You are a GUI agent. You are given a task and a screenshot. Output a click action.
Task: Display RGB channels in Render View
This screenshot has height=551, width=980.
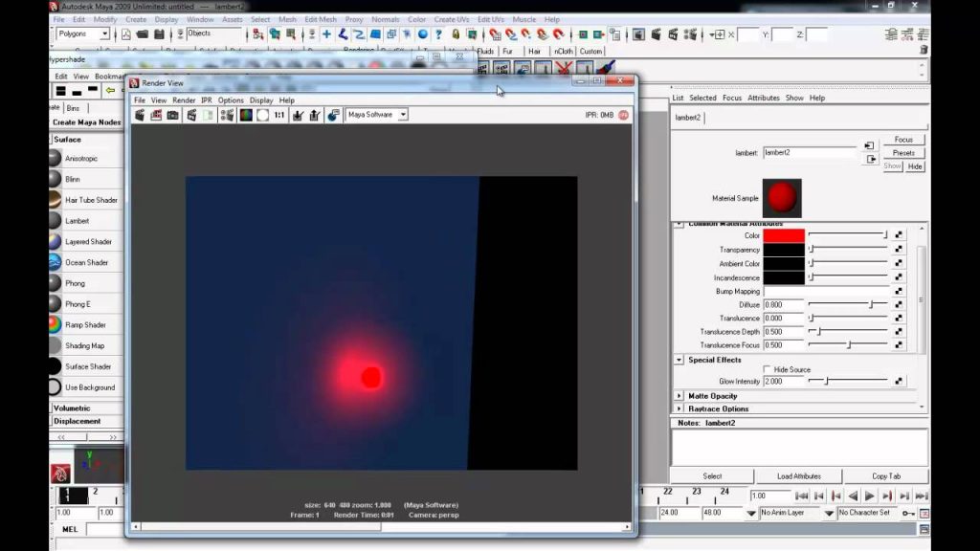(246, 115)
